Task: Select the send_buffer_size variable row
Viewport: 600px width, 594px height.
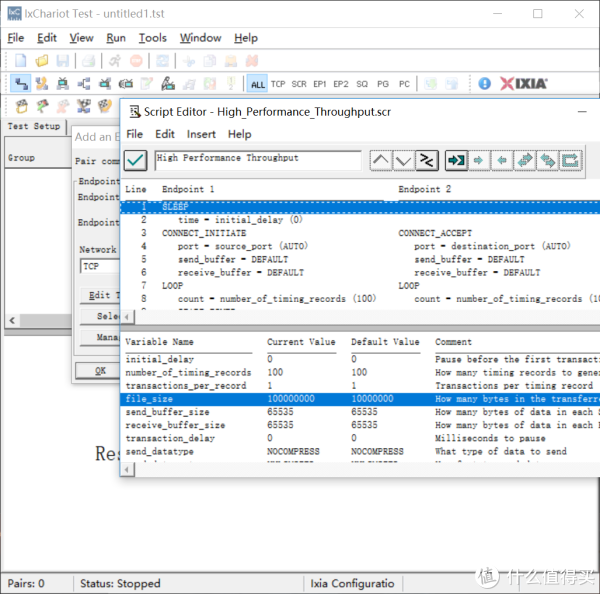Action: 360,412
